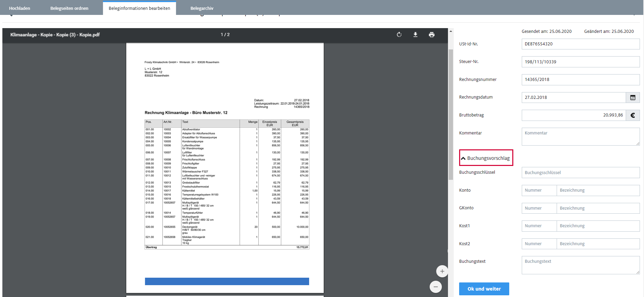644x297 pixels.
Task: Click into the Kommentar text area
Action: pyautogui.click(x=580, y=136)
